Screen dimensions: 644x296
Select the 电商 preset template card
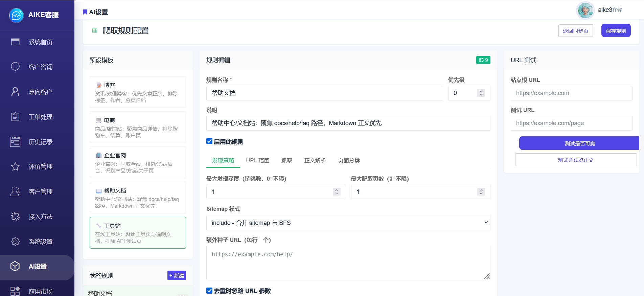click(138, 127)
